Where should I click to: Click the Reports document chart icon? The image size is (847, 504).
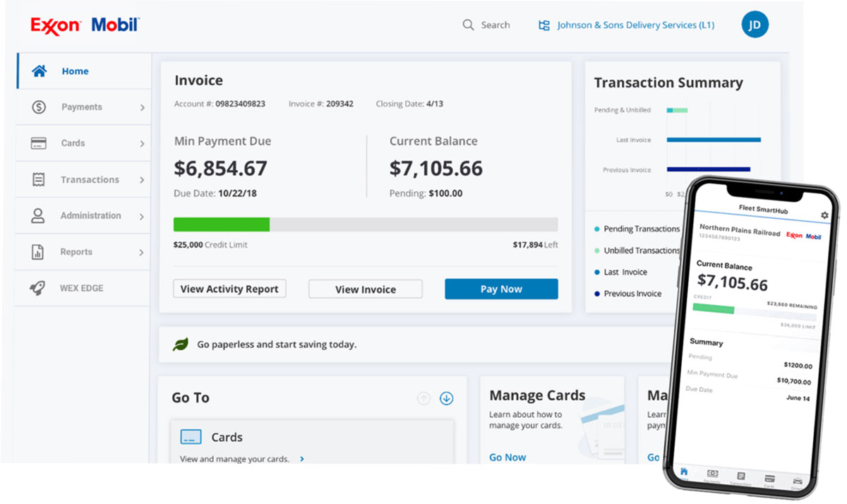[x=38, y=252]
